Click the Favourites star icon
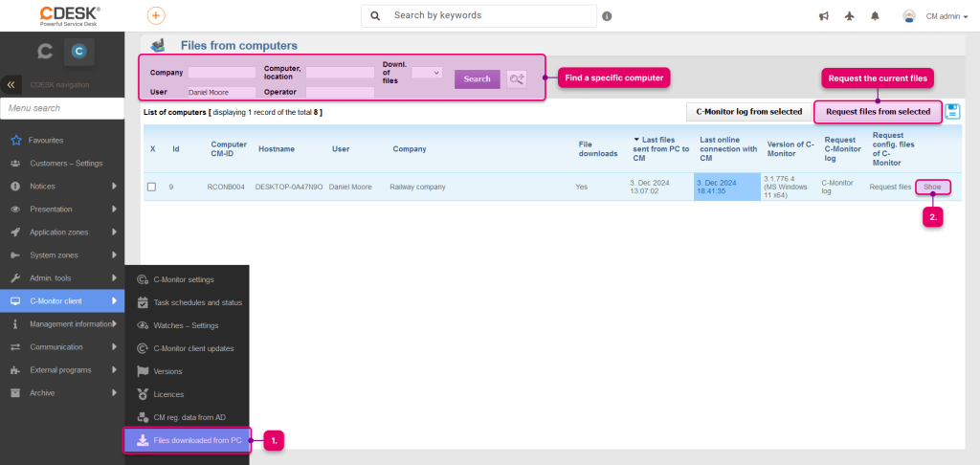This screenshot has height=465, width=980. [16, 141]
